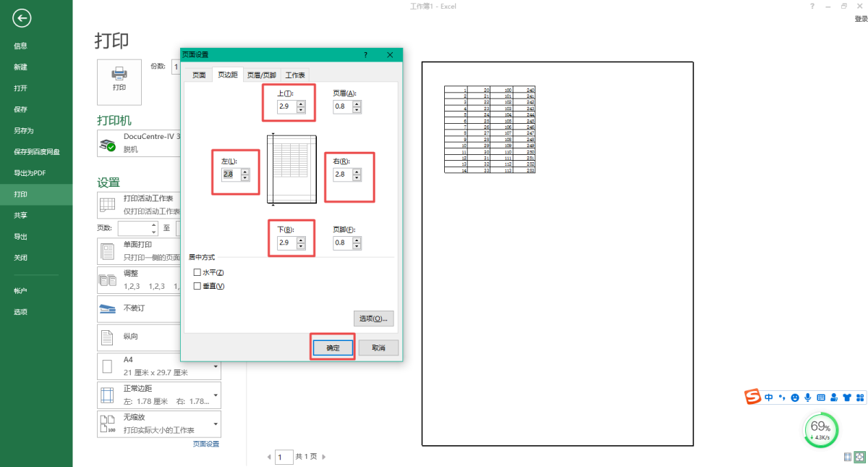
Task: Switch to the 页眉/页脚 tab
Action: click(261, 75)
